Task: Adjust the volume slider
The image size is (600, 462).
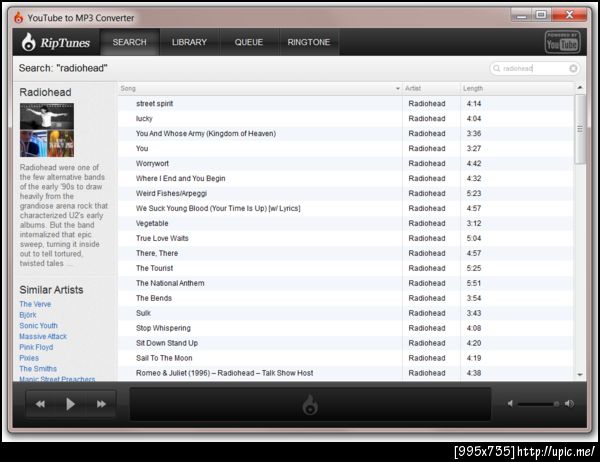Action: point(539,403)
